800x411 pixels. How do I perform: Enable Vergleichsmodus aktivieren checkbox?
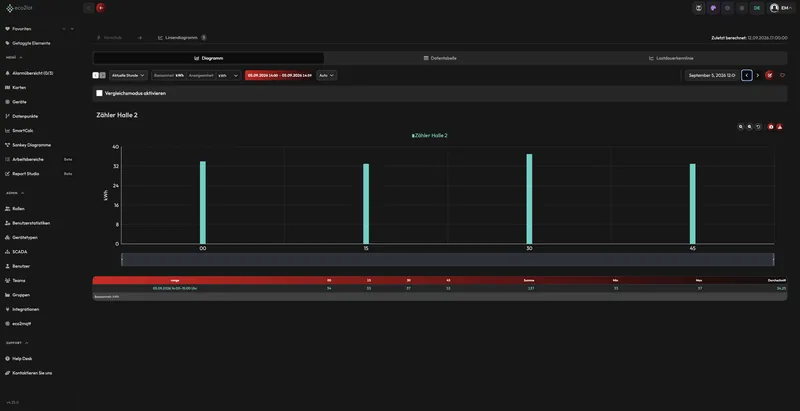99,93
